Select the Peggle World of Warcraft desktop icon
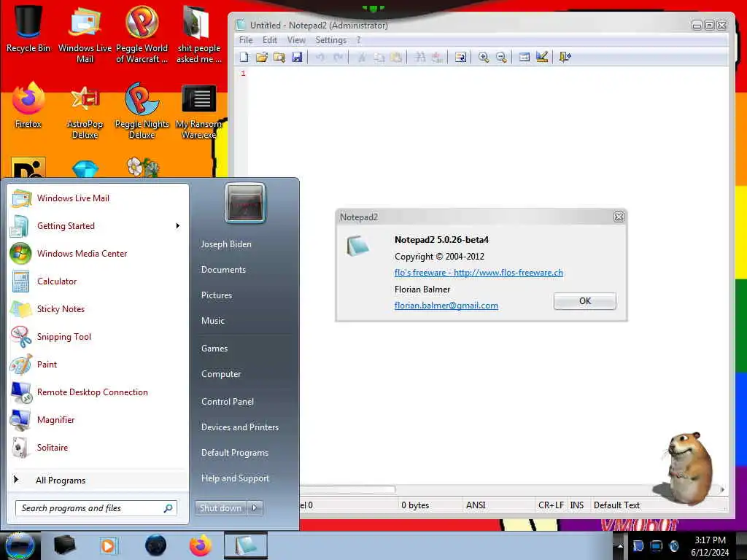This screenshot has width=747, height=560. click(x=142, y=34)
